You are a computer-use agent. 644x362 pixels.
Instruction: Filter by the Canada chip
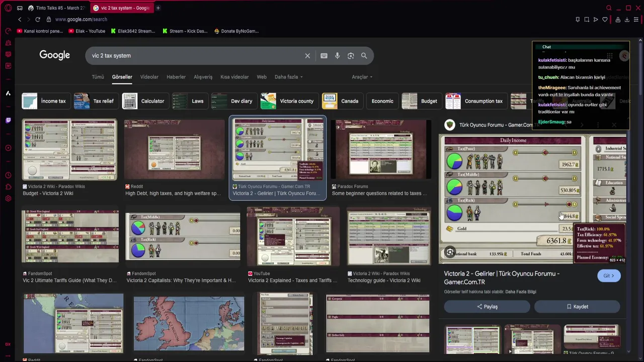(342, 101)
